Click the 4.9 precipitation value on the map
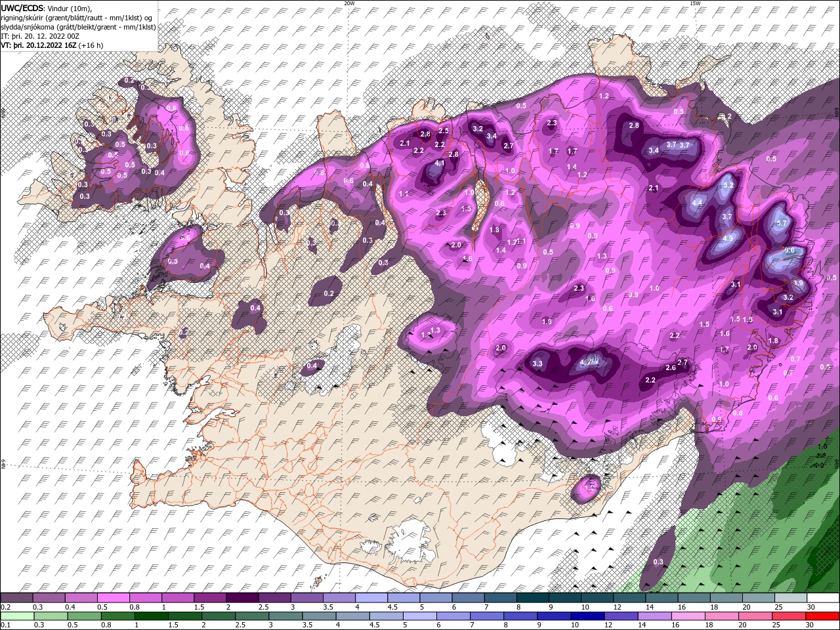The height and width of the screenshot is (630, 840). click(727, 239)
